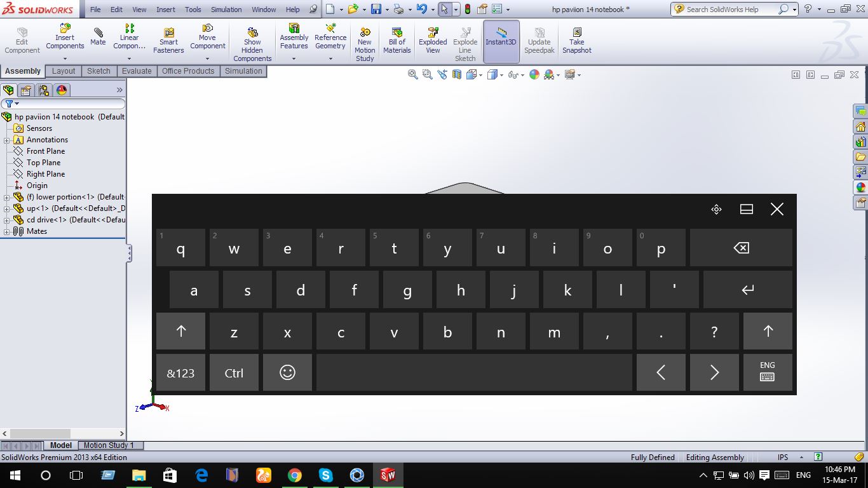
Task: Click the Zoom to Area icon
Action: click(x=427, y=74)
